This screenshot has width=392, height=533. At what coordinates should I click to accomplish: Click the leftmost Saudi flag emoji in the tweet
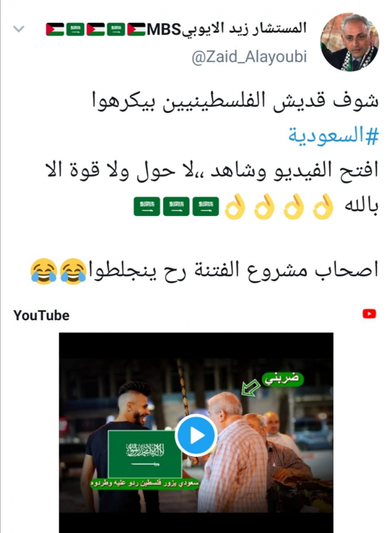point(147,207)
